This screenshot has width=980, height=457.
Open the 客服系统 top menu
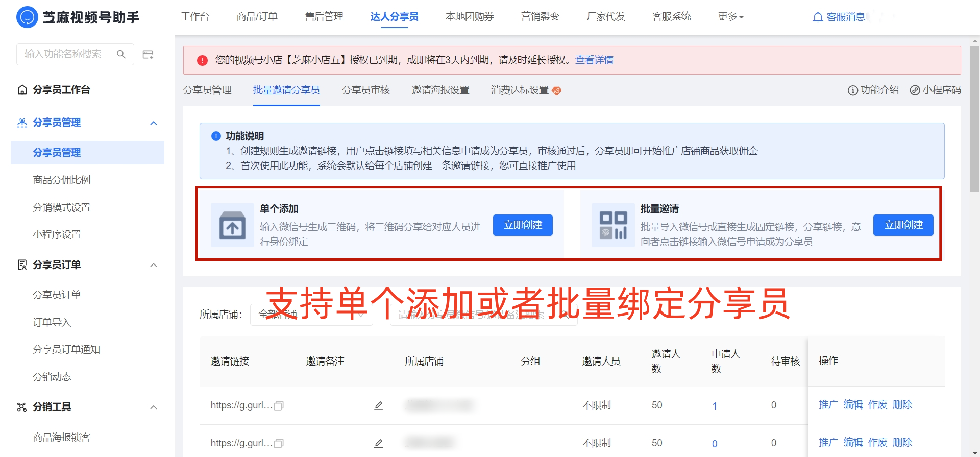click(x=672, y=17)
